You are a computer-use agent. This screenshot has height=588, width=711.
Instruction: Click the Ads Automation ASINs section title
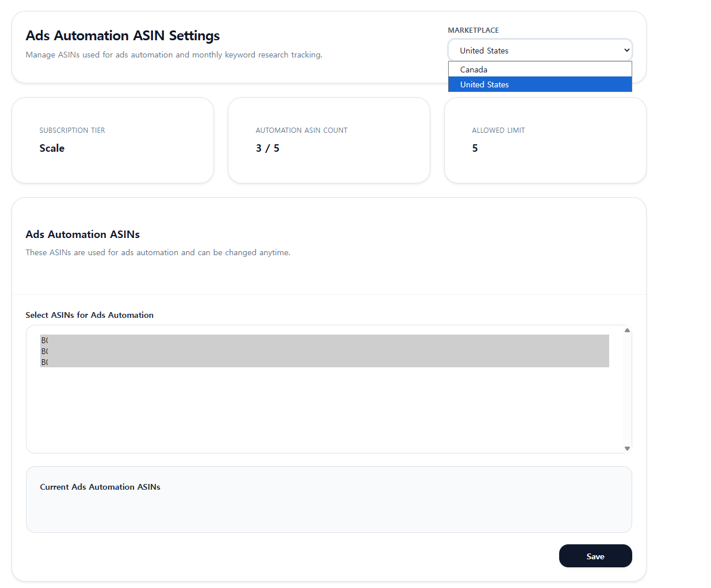coord(83,235)
